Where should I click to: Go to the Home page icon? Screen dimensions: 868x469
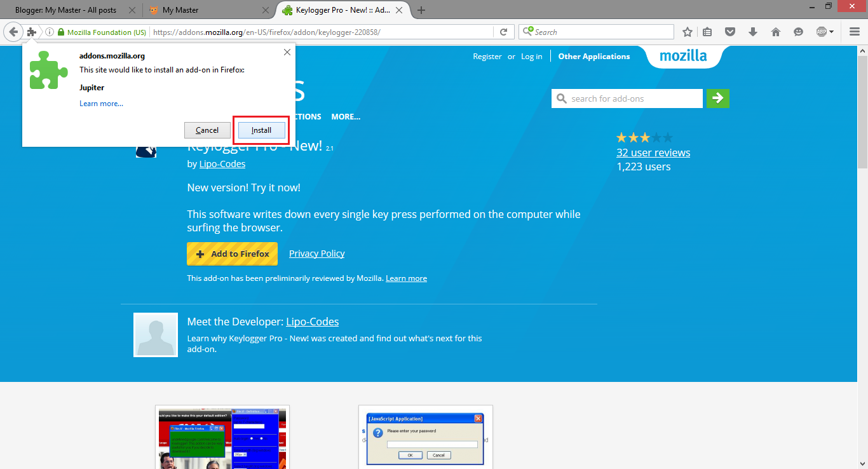click(x=776, y=32)
